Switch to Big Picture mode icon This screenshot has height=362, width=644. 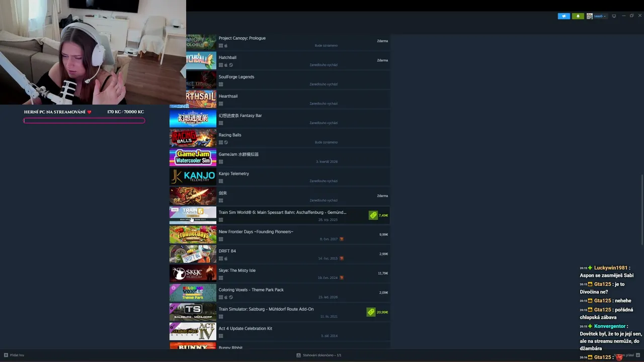click(614, 16)
